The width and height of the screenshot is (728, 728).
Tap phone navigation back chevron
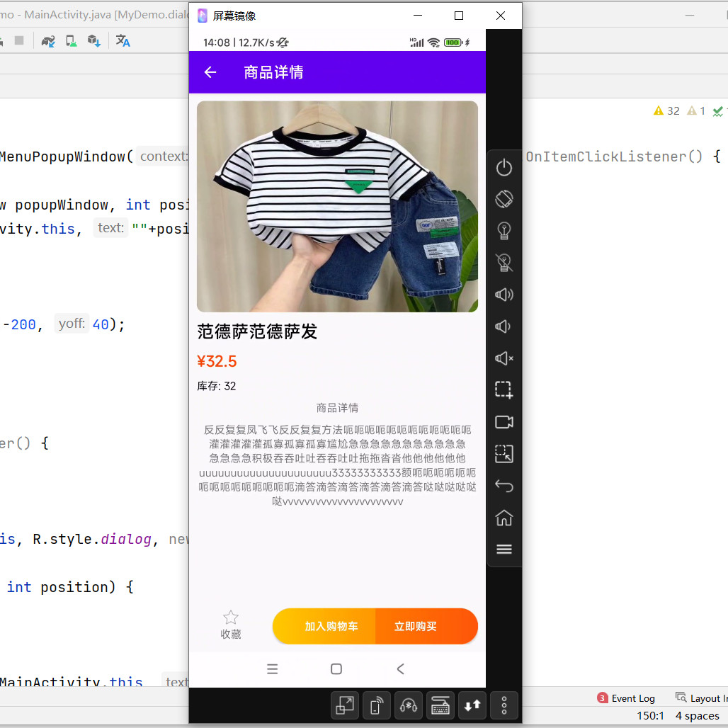(x=401, y=669)
